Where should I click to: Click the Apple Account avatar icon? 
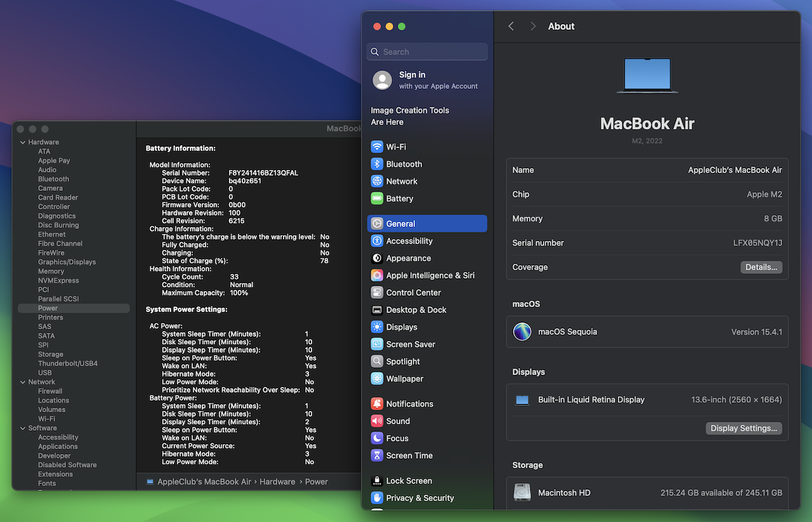[382, 80]
